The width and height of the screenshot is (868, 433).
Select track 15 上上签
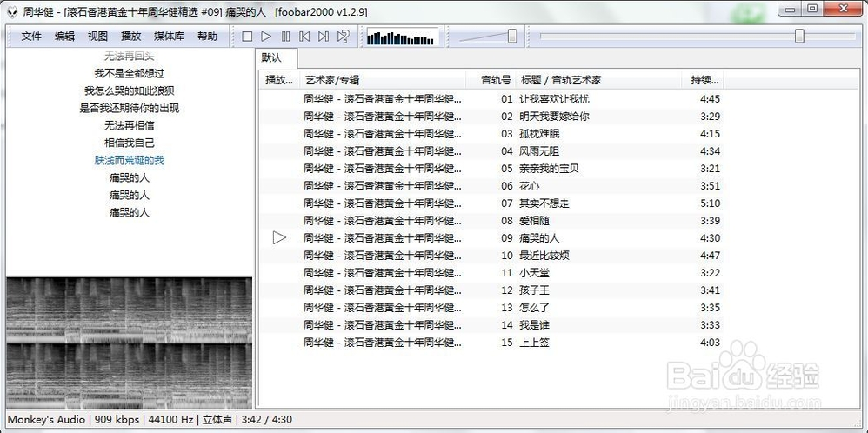(x=491, y=343)
